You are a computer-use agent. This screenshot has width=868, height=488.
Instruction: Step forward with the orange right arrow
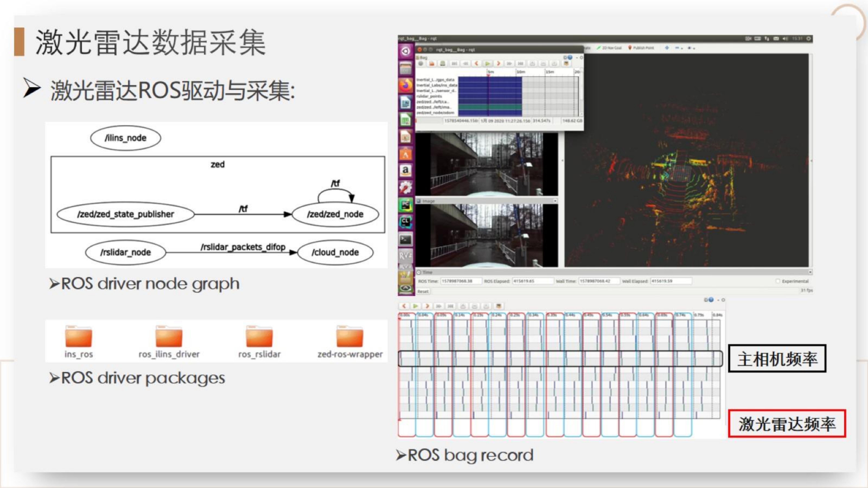click(498, 64)
